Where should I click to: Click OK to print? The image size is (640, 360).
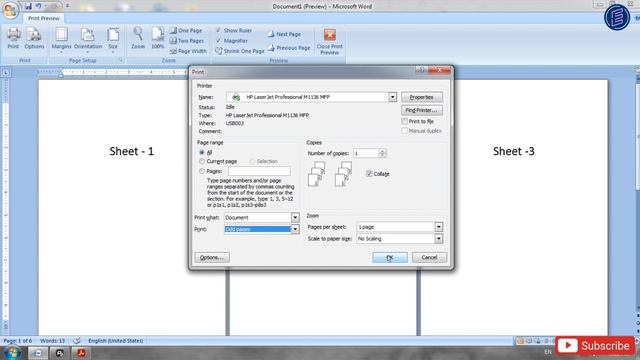tap(390, 258)
